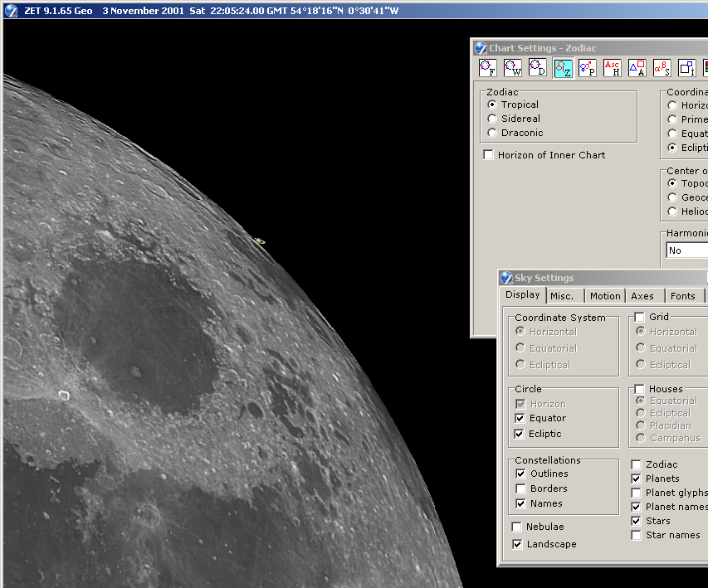The image size is (708, 588).
Task: Open the D chart settings page icon
Action: click(538, 68)
